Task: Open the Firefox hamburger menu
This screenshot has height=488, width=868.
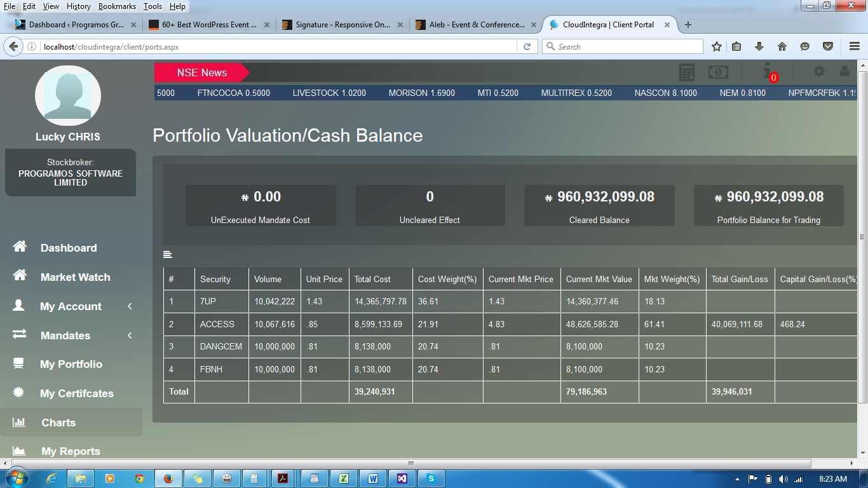Action: [855, 46]
